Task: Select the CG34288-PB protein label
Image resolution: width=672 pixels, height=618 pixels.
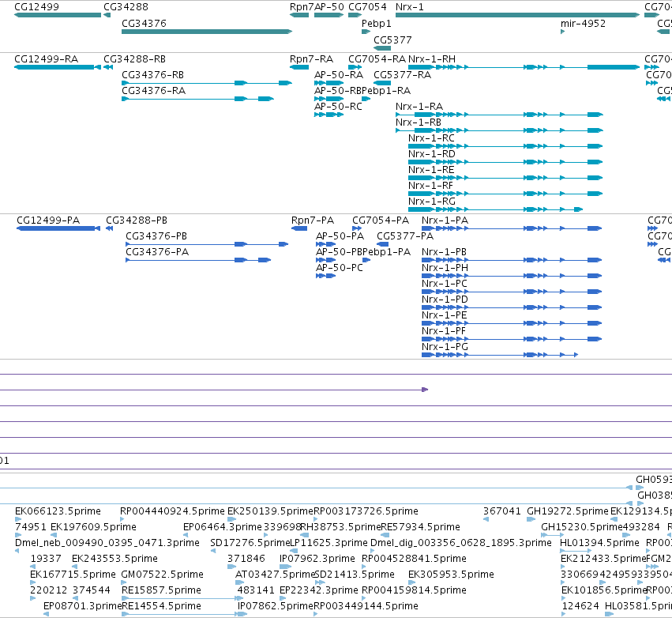Action: click(x=137, y=220)
